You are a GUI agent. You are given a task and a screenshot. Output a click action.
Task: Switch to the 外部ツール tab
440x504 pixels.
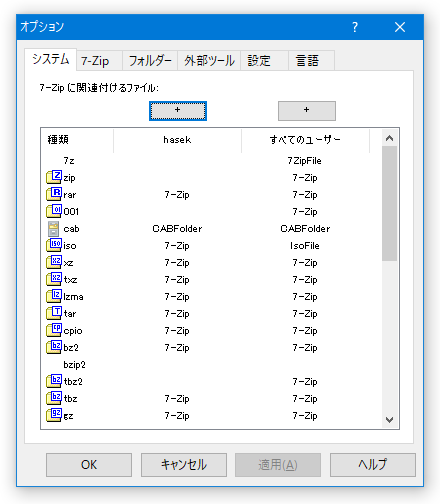209,61
